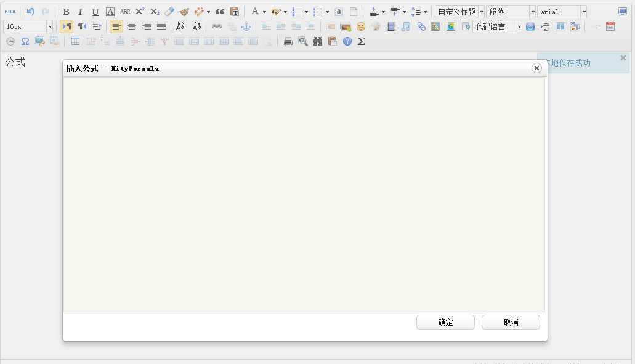Open the arial font family dropdown

(x=562, y=12)
